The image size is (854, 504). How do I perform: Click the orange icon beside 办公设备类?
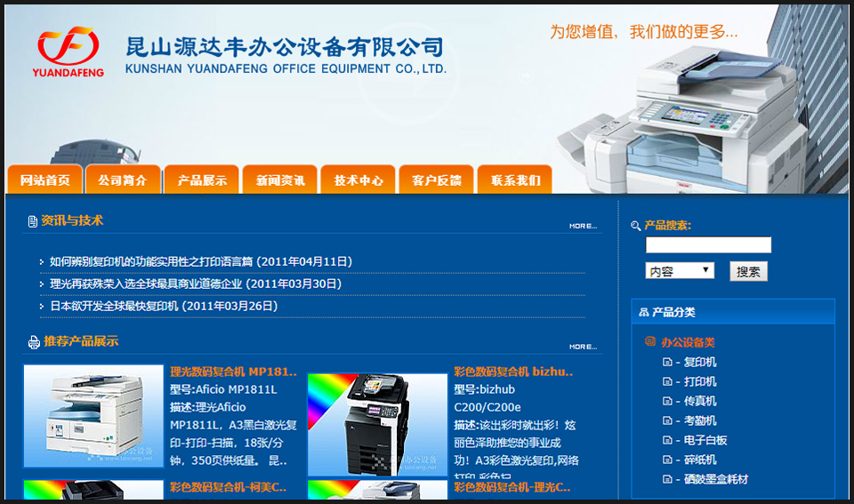650,342
